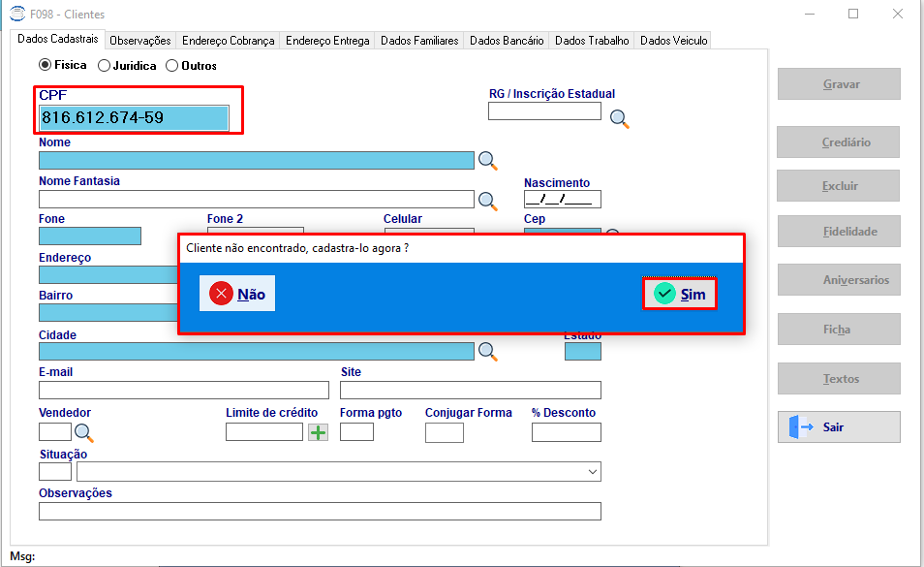
Task: Go to the Dados Veiculo tab
Action: [673, 41]
